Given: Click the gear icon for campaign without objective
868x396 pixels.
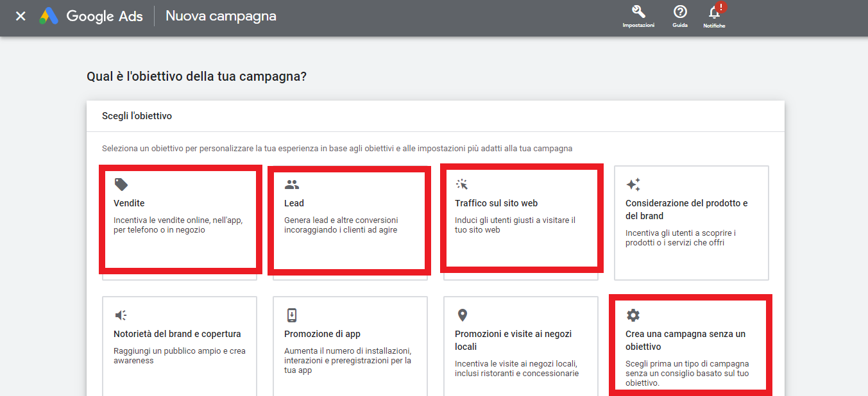Looking at the screenshot, I should coord(633,315).
